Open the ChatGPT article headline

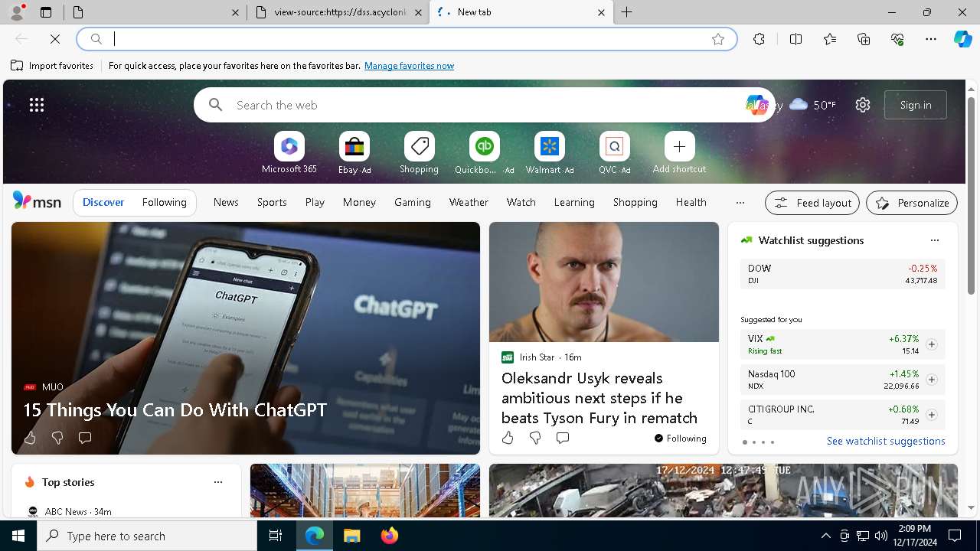[175, 410]
